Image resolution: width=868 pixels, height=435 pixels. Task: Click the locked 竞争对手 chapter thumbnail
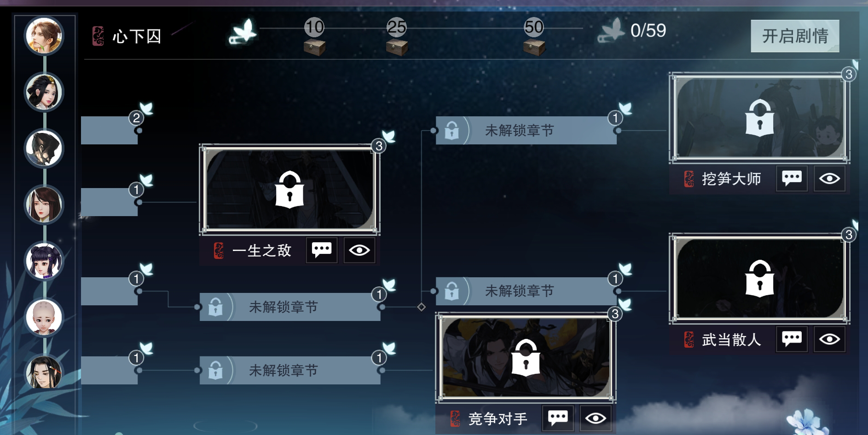coord(526,357)
